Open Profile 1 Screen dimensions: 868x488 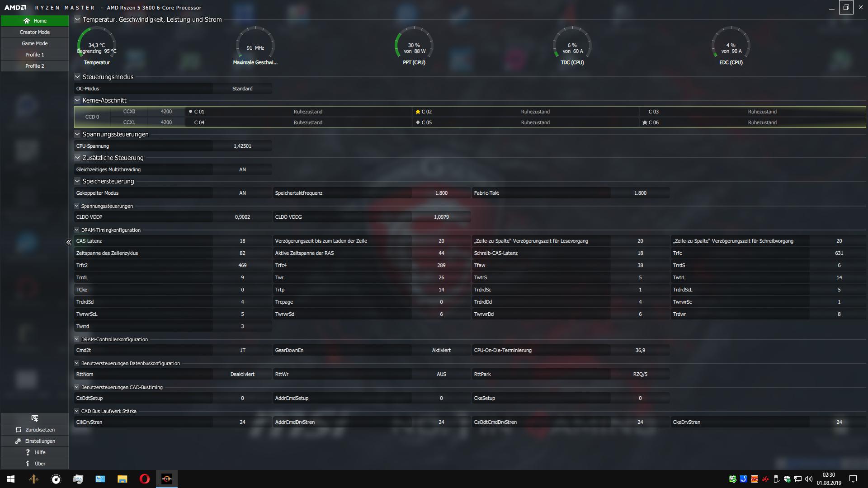[x=35, y=55]
